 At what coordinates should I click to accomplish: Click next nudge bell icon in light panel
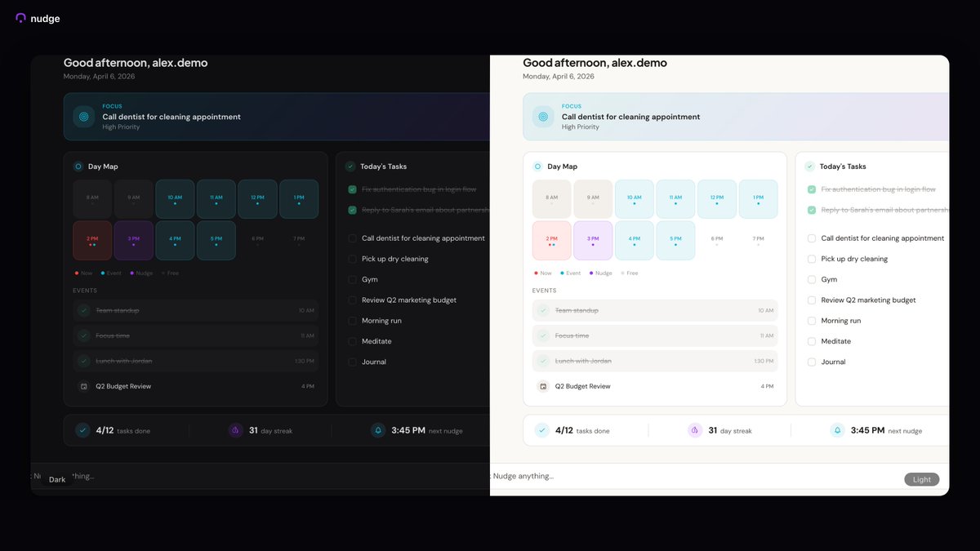point(837,430)
